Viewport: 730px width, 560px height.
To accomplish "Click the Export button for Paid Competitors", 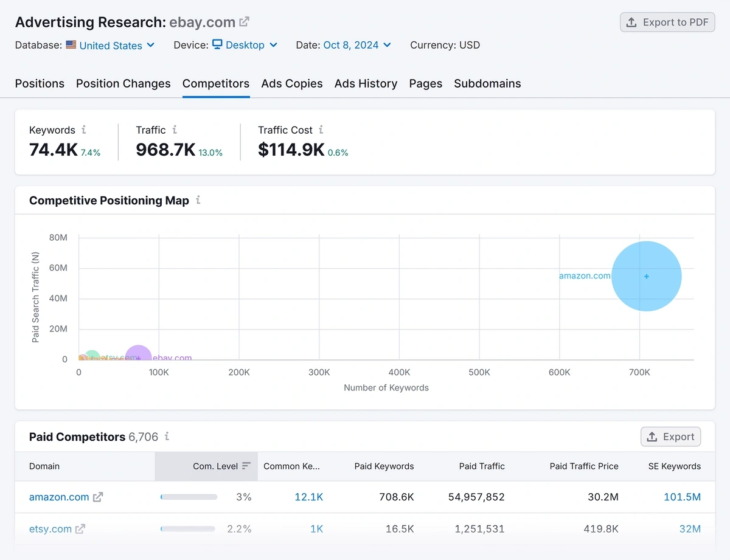I will (x=671, y=437).
